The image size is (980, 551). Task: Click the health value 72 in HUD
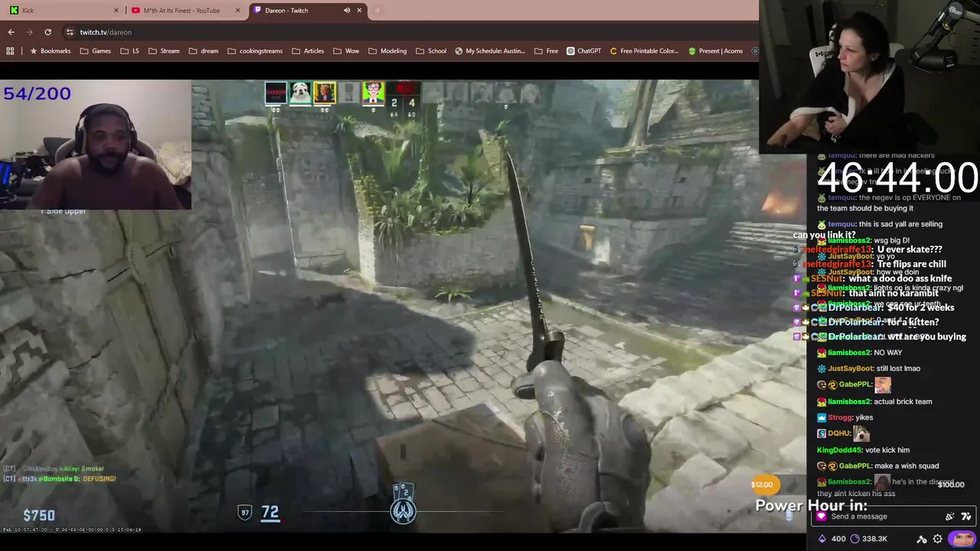tap(270, 512)
